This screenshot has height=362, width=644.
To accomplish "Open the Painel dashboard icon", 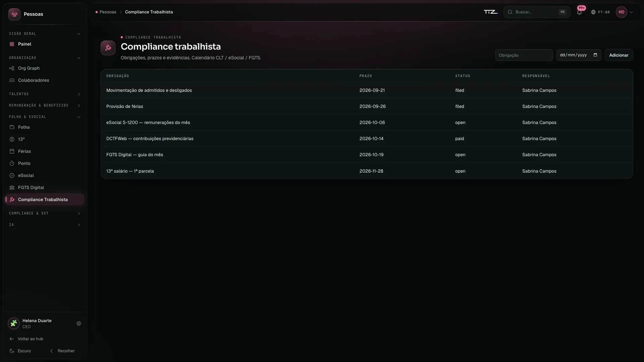I will point(12,44).
